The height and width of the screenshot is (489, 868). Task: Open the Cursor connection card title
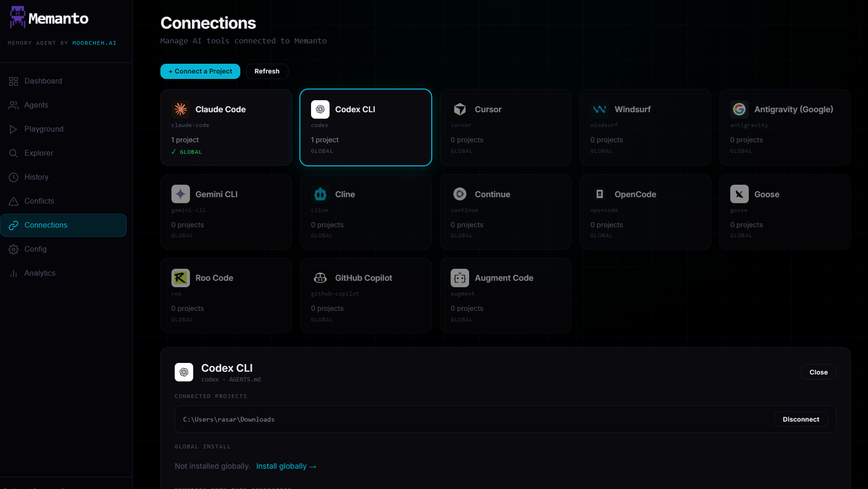(x=488, y=109)
